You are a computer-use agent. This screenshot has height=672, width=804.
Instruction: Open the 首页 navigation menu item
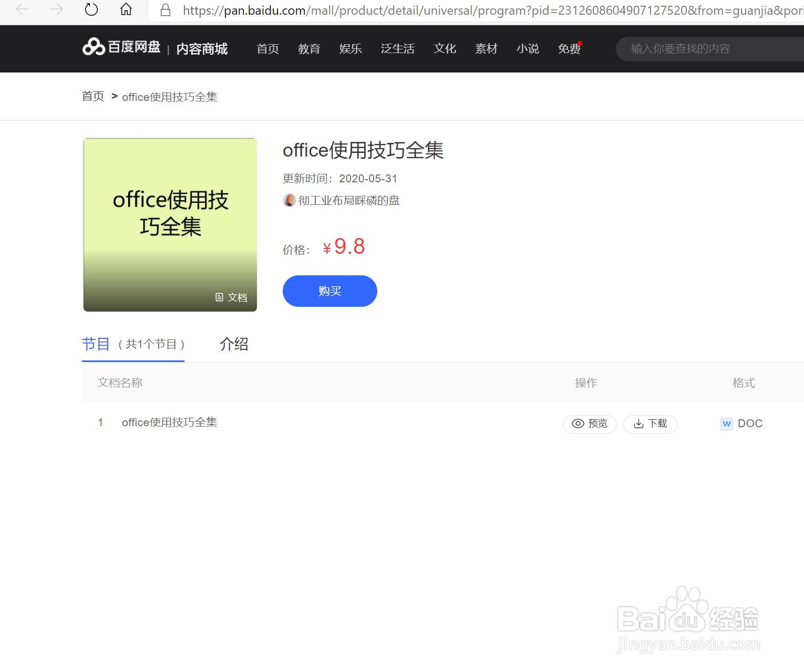pos(267,49)
